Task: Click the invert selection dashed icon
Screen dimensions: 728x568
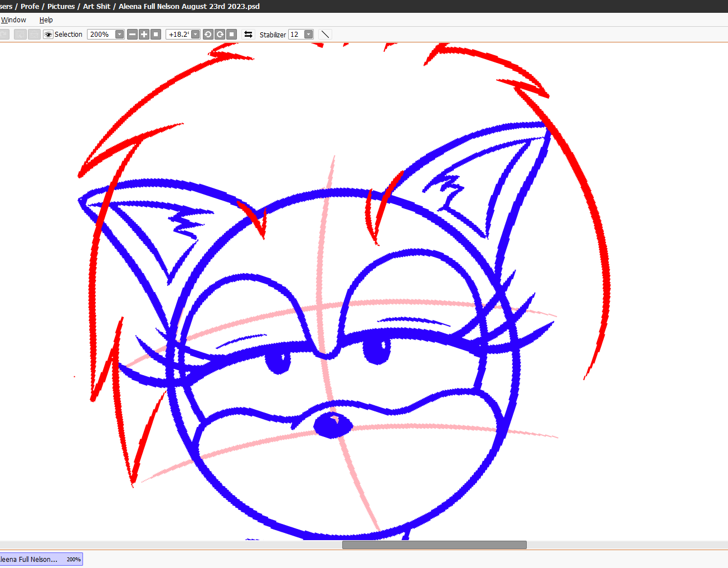Action: pos(34,35)
